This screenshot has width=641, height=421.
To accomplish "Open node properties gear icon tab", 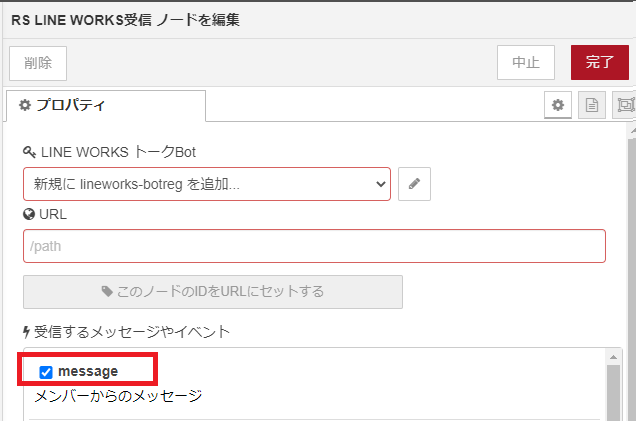I will pyautogui.click(x=558, y=105).
